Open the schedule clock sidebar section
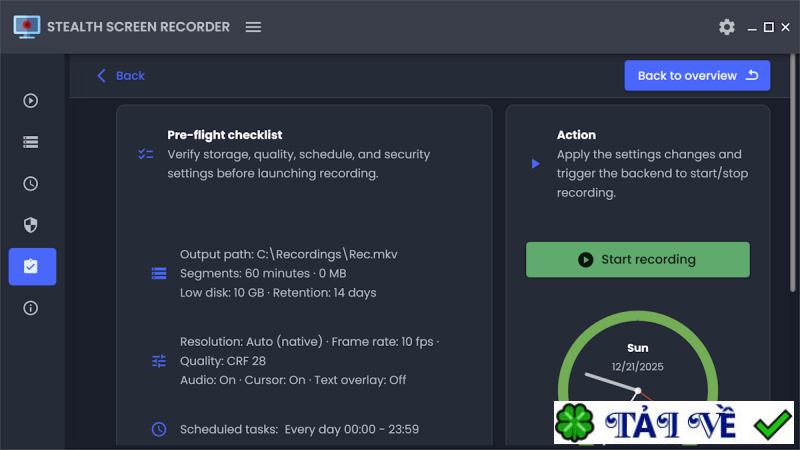This screenshot has height=450, width=800. [31, 184]
